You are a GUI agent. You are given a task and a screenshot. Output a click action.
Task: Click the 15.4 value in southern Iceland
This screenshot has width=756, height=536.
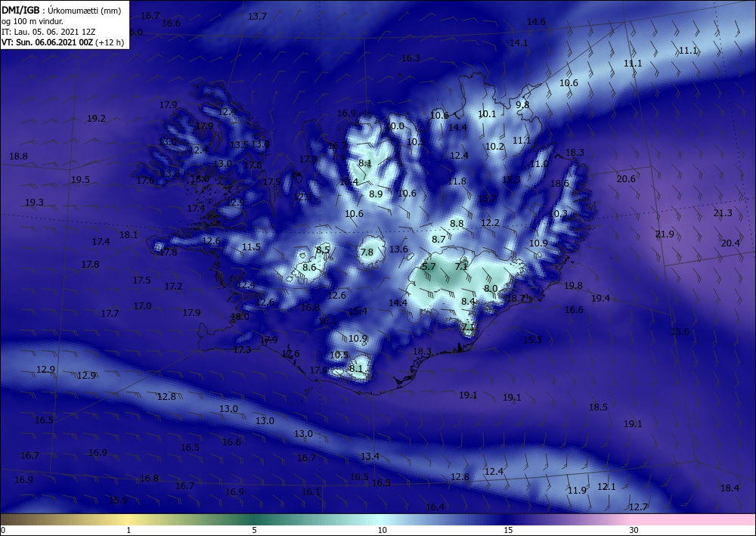358,311
